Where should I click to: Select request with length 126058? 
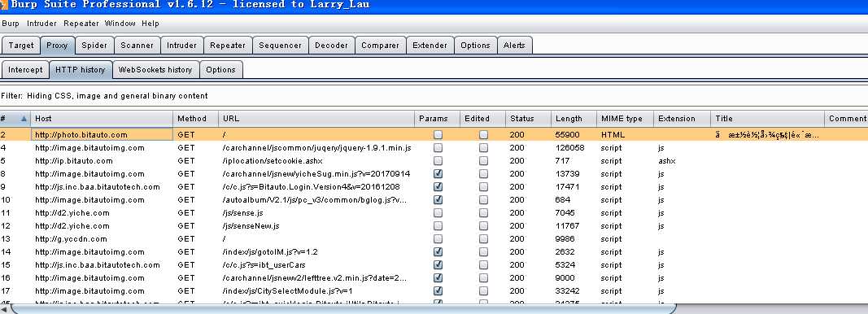(569, 148)
